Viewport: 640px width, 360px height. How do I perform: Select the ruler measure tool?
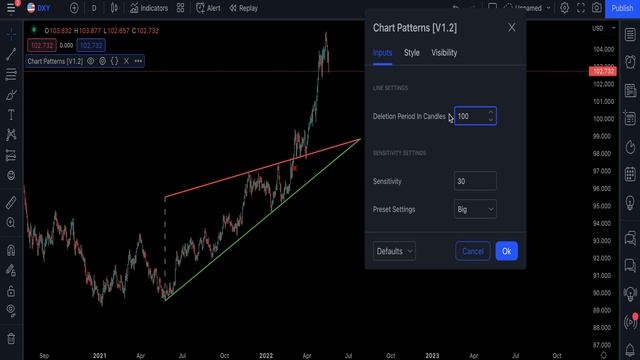coord(11,202)
